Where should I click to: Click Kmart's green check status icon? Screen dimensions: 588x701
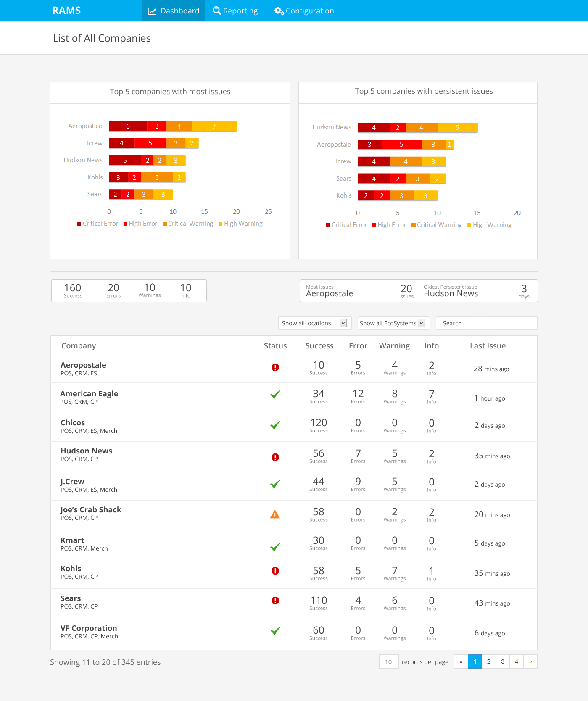(x=275, y=547)
